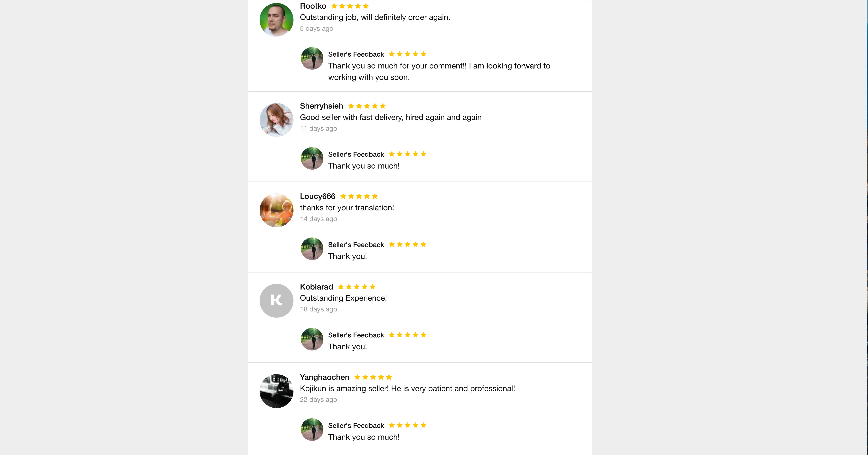Click seller avatar under Yanghaochen's review
Viewport: 868px width, 455px height.
coord(312,429)
